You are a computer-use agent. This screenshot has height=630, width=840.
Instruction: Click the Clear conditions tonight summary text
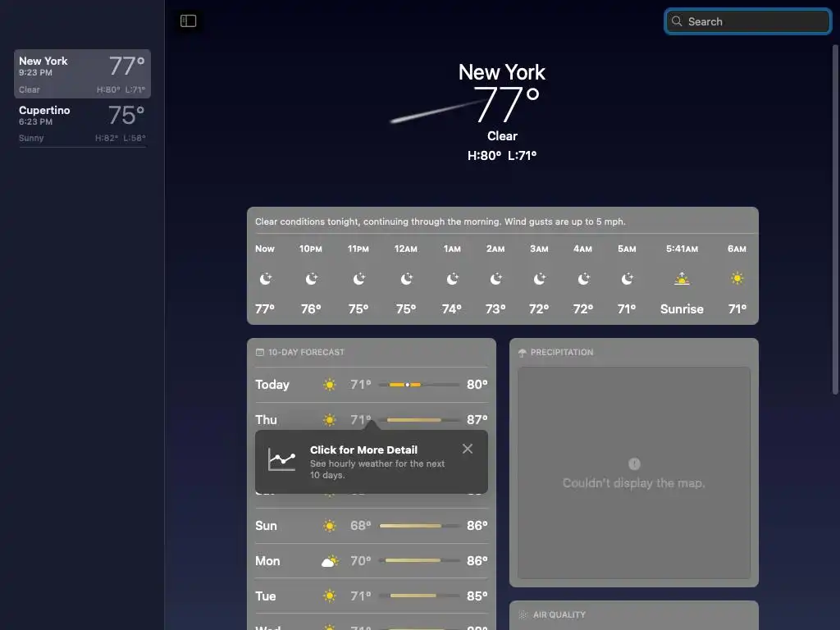441,221
